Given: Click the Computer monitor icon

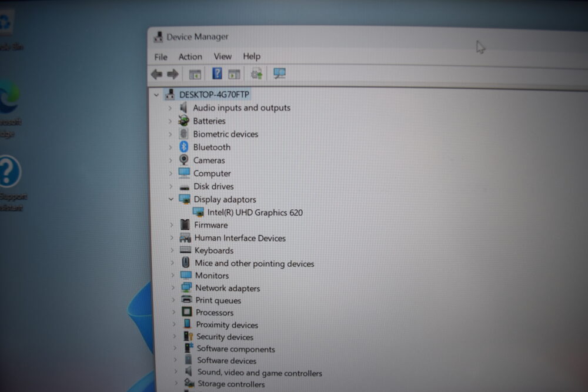Looking at the screenshot, I should [x=184, y=173].
